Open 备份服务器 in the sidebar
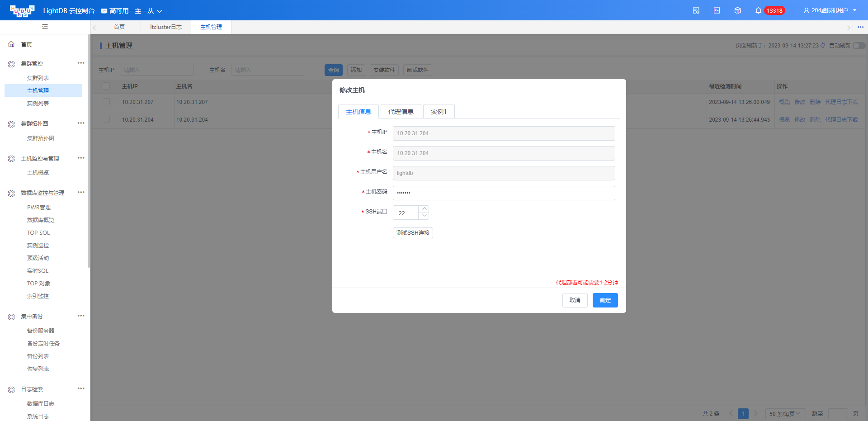This screenshot has height=421, width=868. [41, 331]
